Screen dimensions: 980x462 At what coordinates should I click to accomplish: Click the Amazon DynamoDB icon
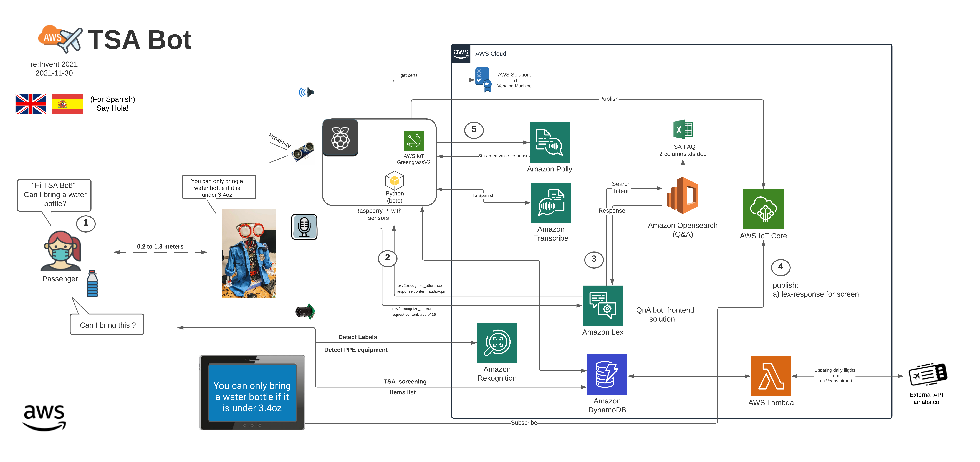click(607, 374)
